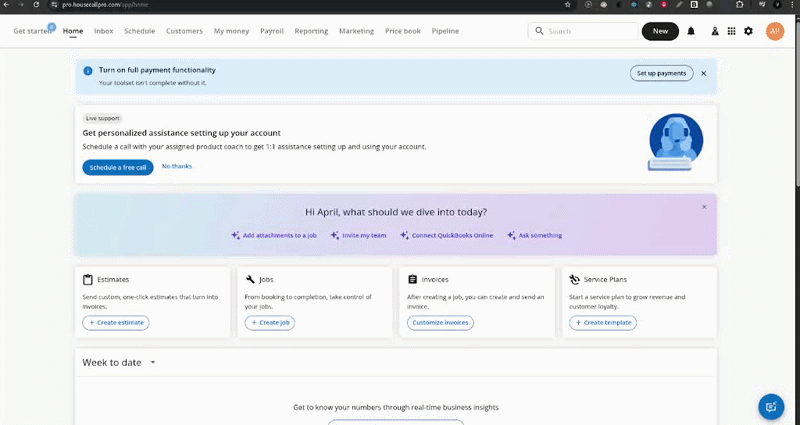The image size is (800, 425).
Task: Reload the page in browser
Action: tap(36, 5)
